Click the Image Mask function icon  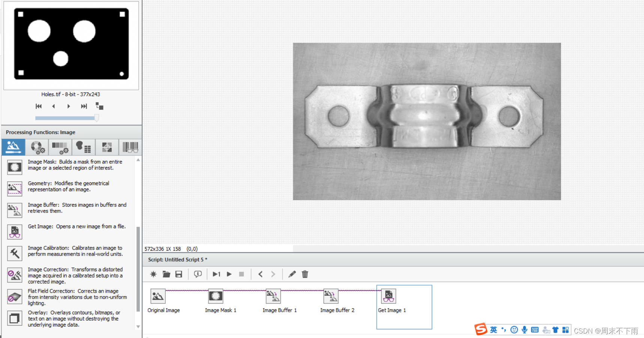pos(15,167)
